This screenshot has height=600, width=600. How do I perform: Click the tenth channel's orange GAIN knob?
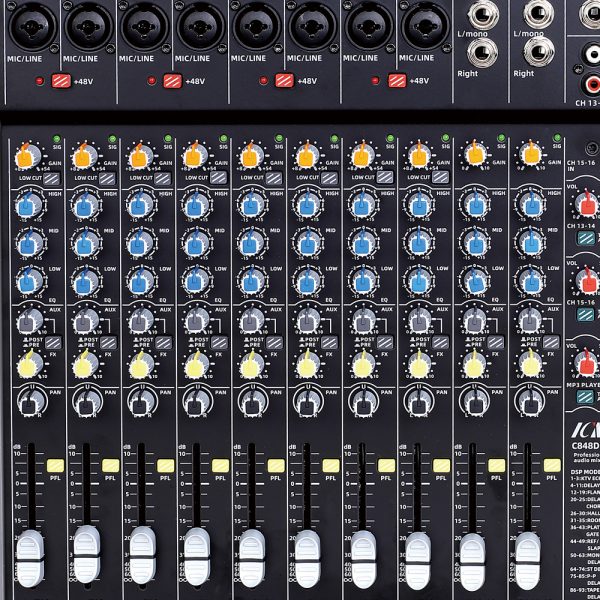click(x=530, y=155)
